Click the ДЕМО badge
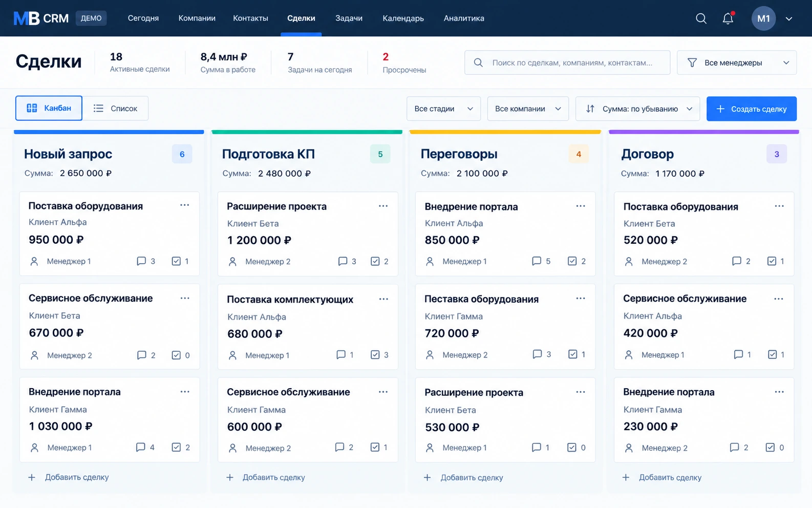 pyautogui.click(x=91, y=18)
